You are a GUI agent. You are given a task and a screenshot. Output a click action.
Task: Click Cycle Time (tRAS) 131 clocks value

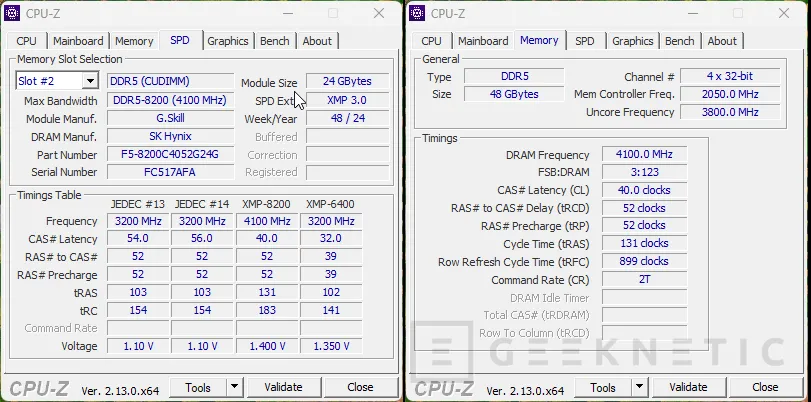[x=644, y=243]
